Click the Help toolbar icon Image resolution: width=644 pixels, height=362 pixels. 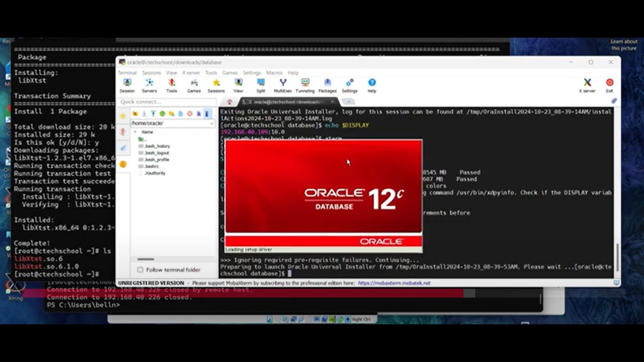(x=372, y=85)
